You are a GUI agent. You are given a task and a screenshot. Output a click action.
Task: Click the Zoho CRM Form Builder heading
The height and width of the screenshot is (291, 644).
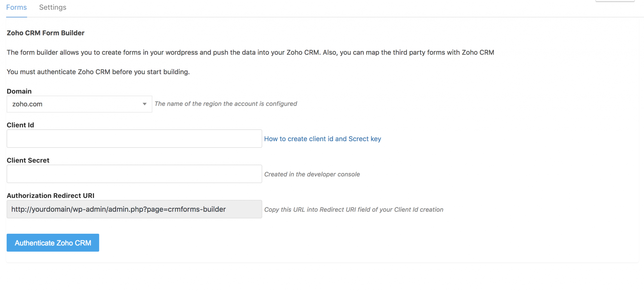tap(46, 33)
